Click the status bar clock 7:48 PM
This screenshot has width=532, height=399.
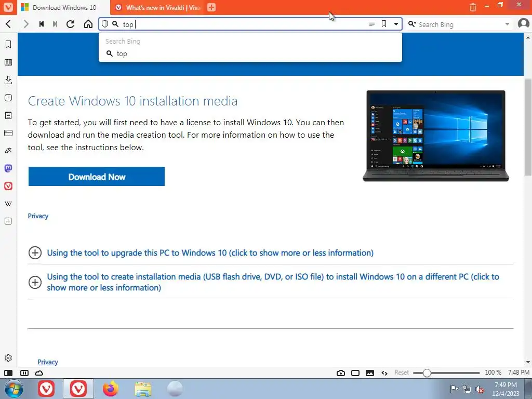pyautogui.click(x=518, y=373)
